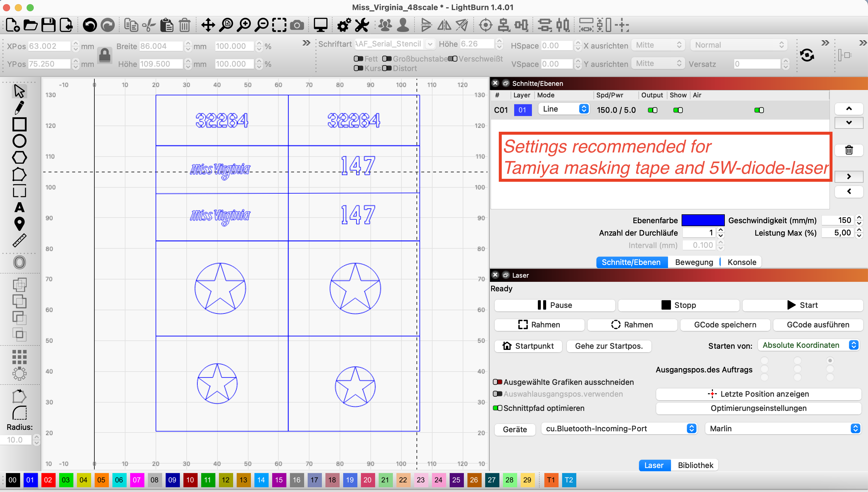Viewport: 868px width, 492px height.
Task: Enable Ausgewählte Grafiken ausschneiden switch
Action: [497, 382]
